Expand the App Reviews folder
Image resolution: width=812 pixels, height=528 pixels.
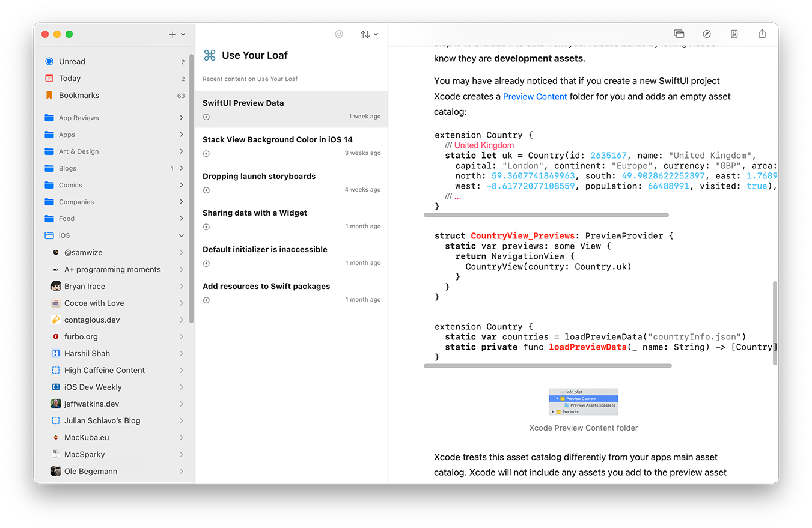coord(182,118)
